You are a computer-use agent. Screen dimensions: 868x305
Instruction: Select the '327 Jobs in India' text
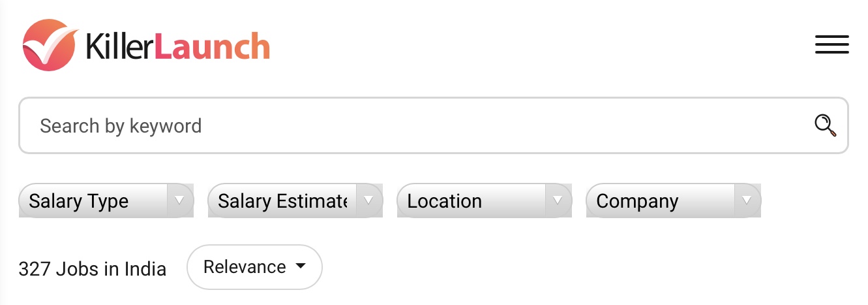pyautogui.click(x=93, y=268)
